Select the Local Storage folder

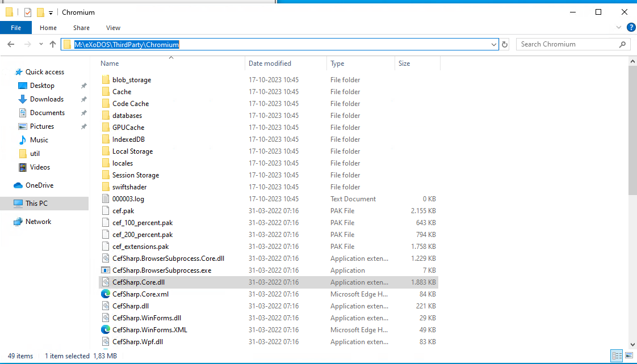(x=132, y=151)
